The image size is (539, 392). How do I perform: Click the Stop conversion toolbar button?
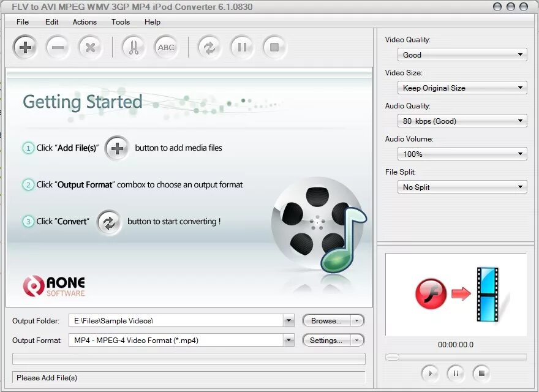[x=274, y=47]
